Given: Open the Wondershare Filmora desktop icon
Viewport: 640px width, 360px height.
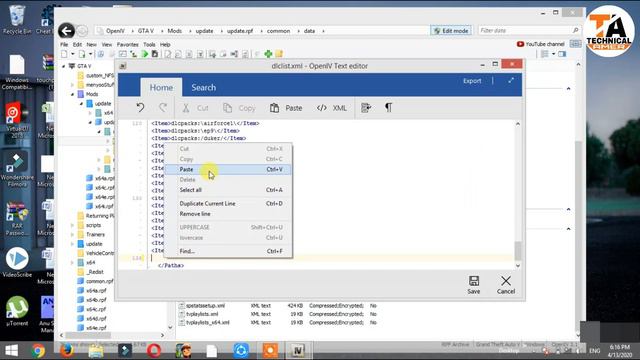Looking at the screenshot, I should click(x=17, y=169).
